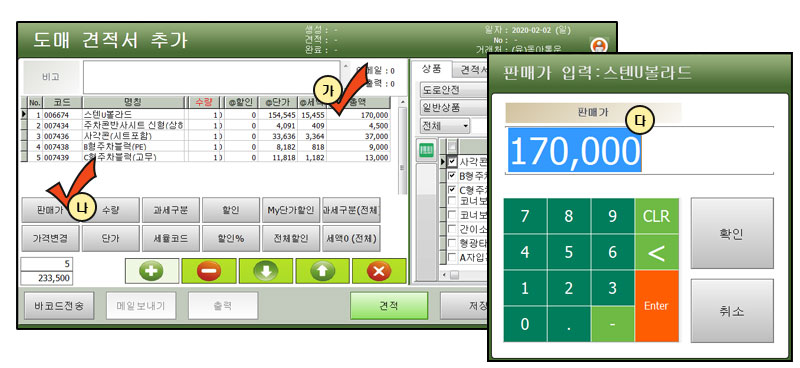Check the 형광테 product checkbox

[x=452, y=242]
